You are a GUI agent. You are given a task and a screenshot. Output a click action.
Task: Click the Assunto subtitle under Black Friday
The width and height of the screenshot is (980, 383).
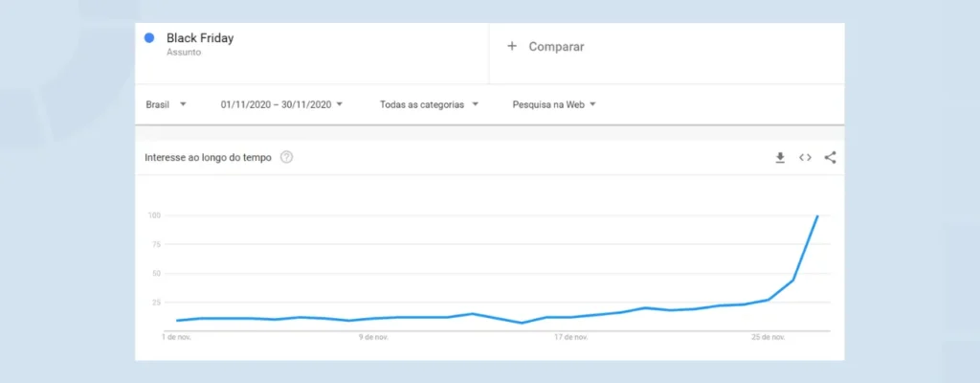point(184,53)
